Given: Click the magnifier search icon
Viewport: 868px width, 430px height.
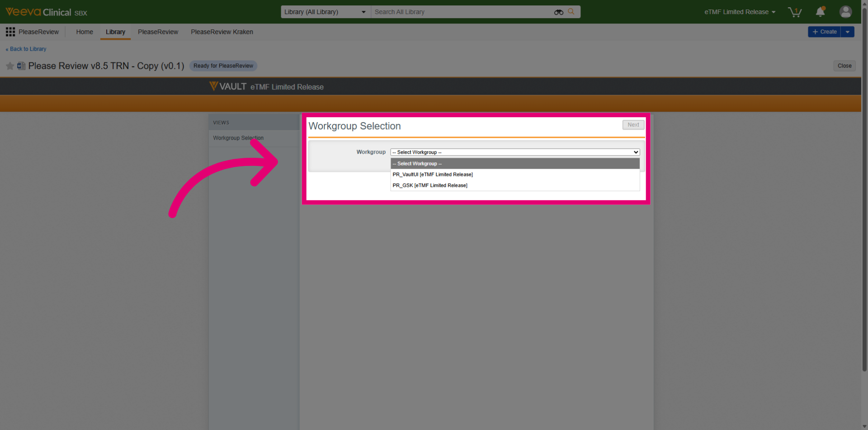Looking at the screenshot, I should pyautogui.click(x=571, y=12).
